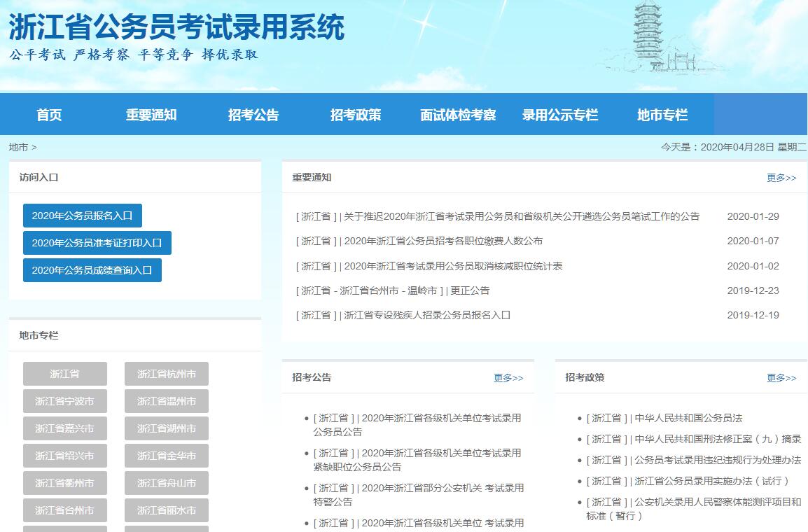
Task: Expand more items in 招考公告 panel
Action: click(508, 378)
